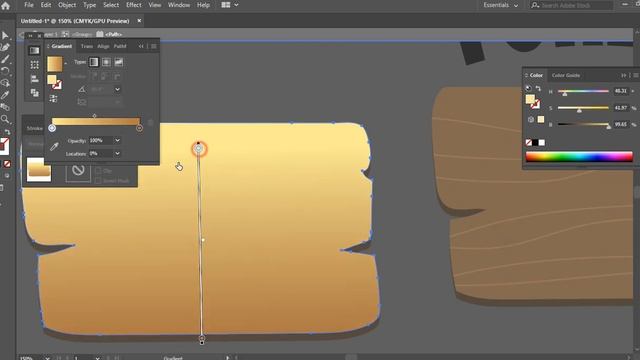Click Swap Fill and Stroke in Color panel

click(538, 88)
